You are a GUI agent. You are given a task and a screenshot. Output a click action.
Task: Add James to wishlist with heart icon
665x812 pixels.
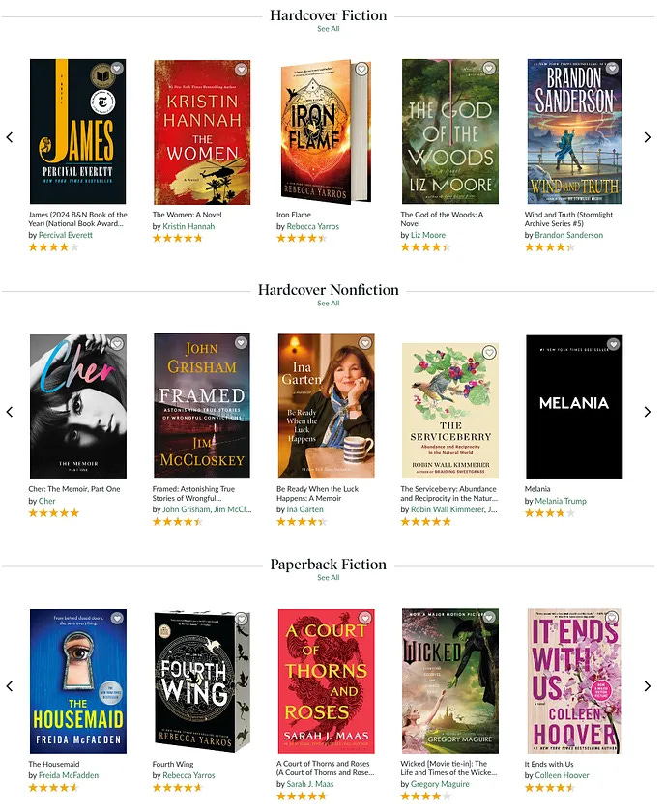pos(118,69)
